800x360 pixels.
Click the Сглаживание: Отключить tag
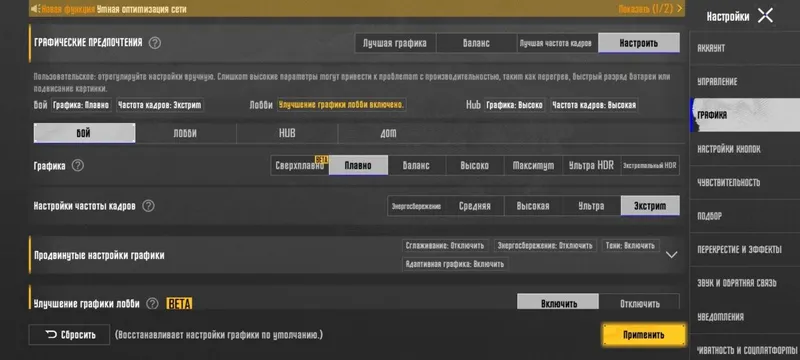tap(445, 245)
